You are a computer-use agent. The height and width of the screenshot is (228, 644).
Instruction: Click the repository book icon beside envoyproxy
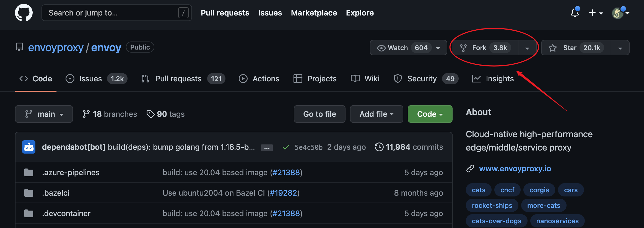[19, 47]
